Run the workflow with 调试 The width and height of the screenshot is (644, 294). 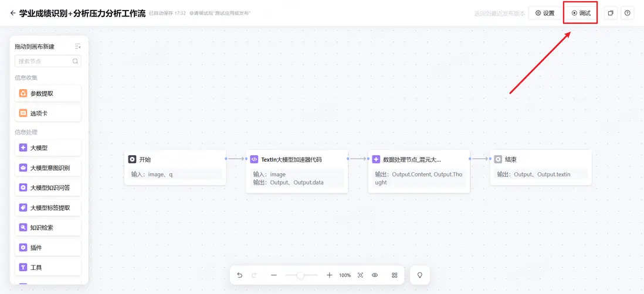pyautogui.click(x=581, y=13)
